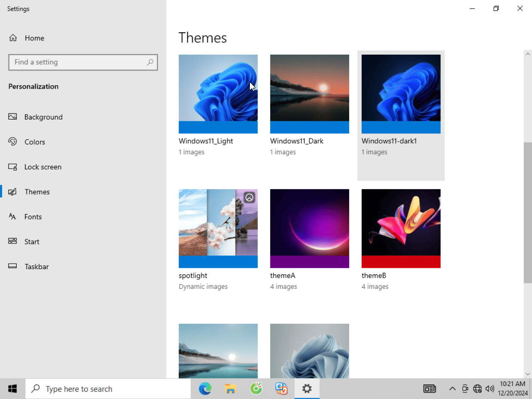Click the red color bar under themeB

point(401,262)
